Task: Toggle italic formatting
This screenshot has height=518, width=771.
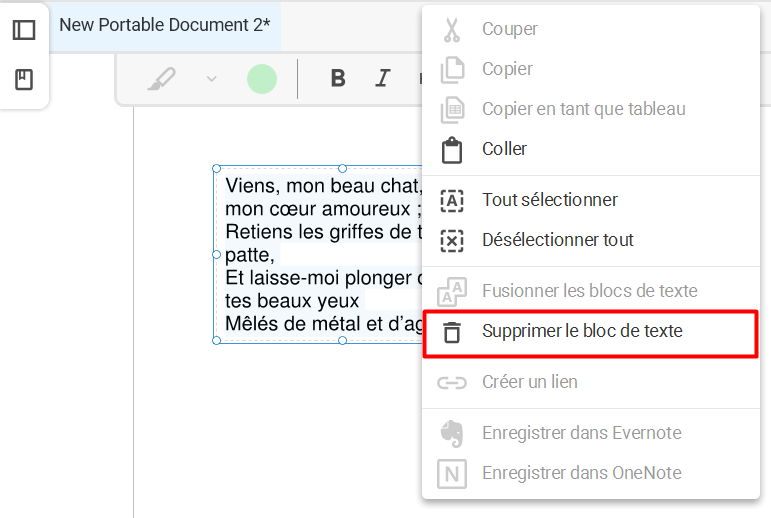Action: pos(382,79)
